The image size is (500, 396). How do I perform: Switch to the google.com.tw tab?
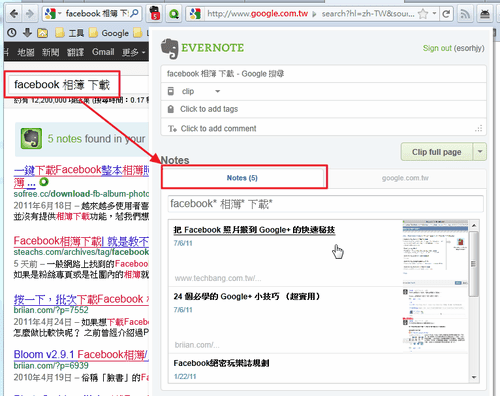pos(405,178)
